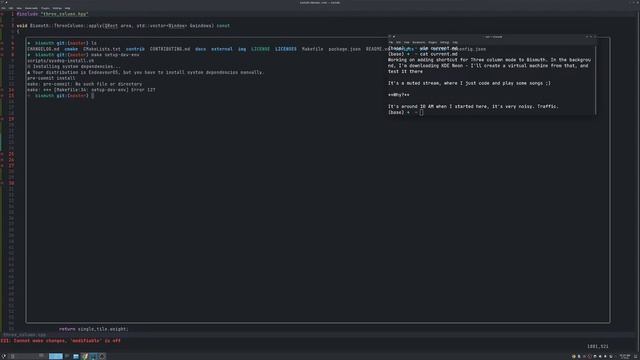640x360 pixels.
Task: Click the dark round application icon on the taskbar
Action: (102, 356)
